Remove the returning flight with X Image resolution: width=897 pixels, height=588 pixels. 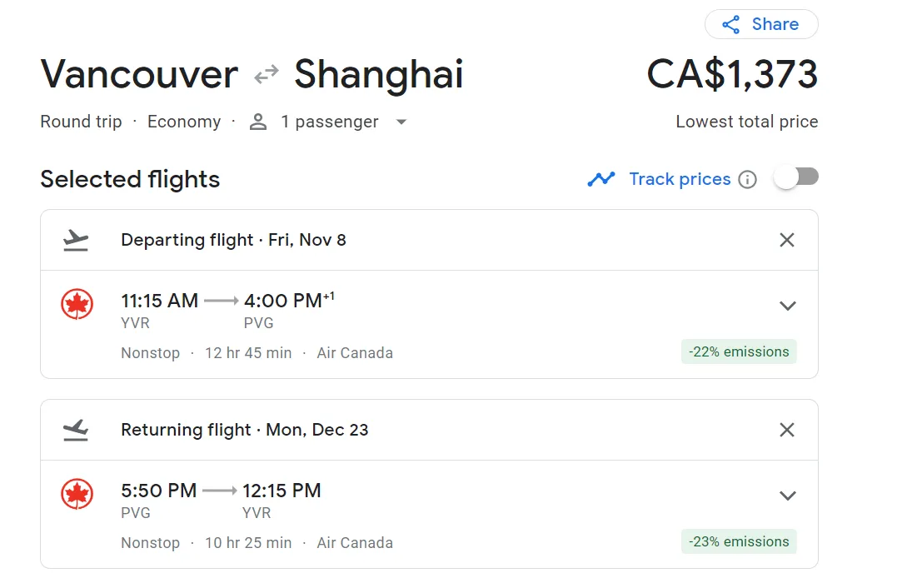coord(787,430)
